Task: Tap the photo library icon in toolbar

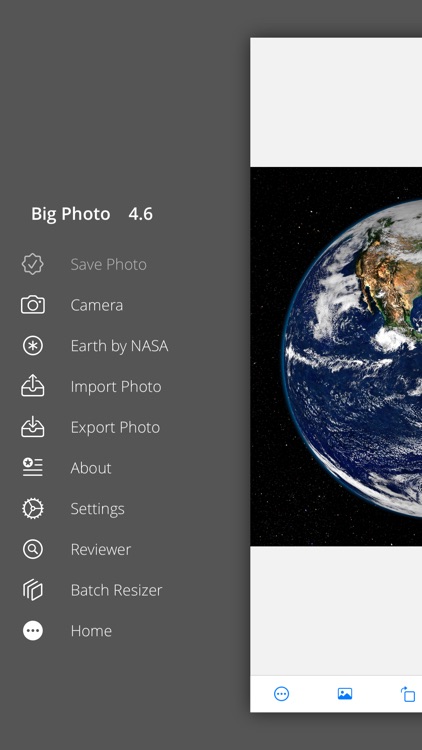Action: pos(345,694)
